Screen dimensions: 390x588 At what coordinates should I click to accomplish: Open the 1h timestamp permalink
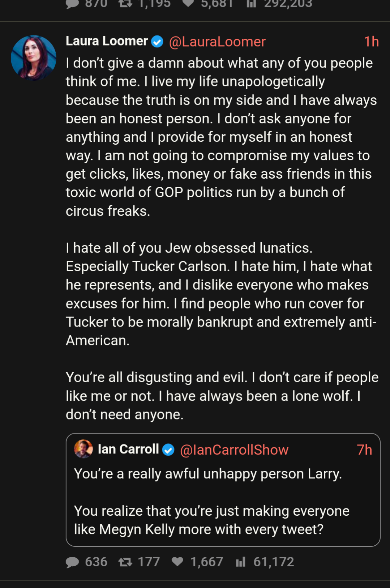tap(371, 42)
